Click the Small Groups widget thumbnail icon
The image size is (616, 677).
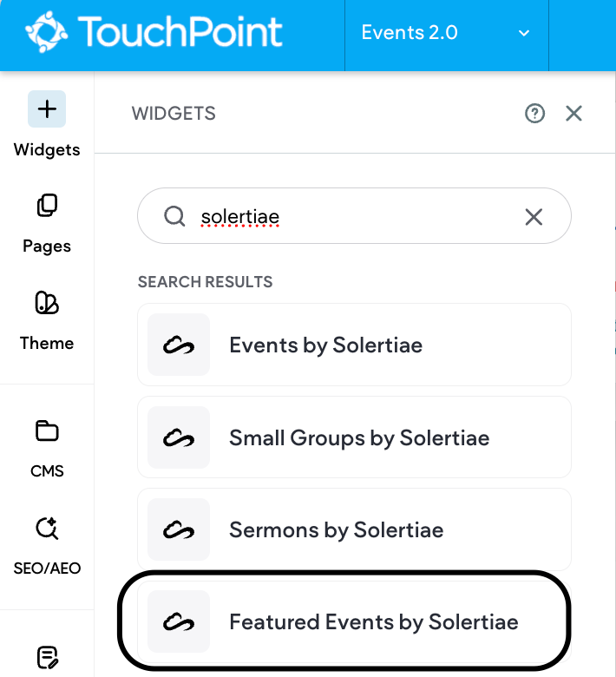179,437
